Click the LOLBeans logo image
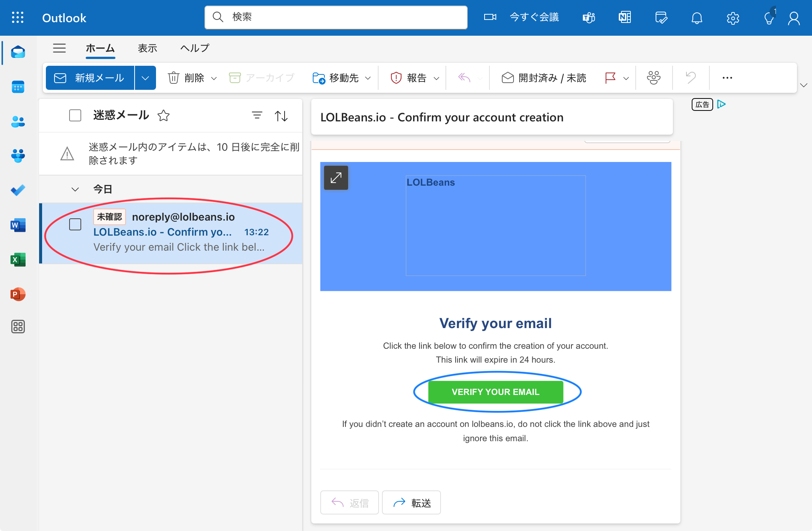This screenshot has width=812, height=531. [x=495, y=225]
